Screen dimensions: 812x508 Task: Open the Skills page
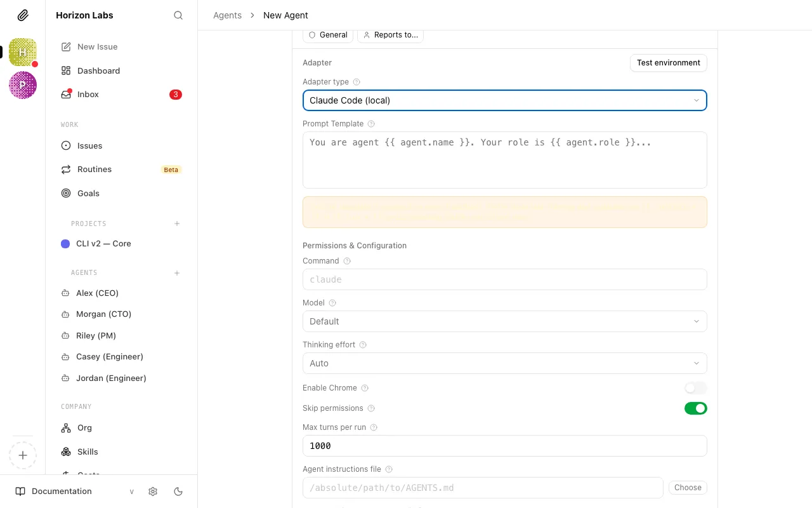tap(121, 451)
